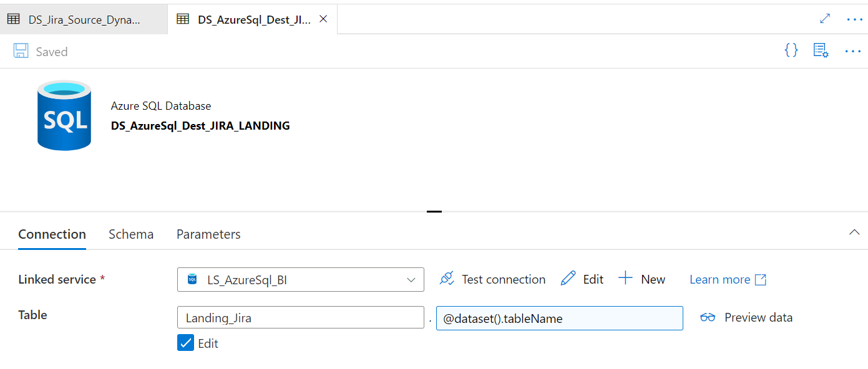Switch to the Schema tab
Image resolution: width=868 pixels, height=369 pixels.
pyautogui.click(x=131, y=234)
